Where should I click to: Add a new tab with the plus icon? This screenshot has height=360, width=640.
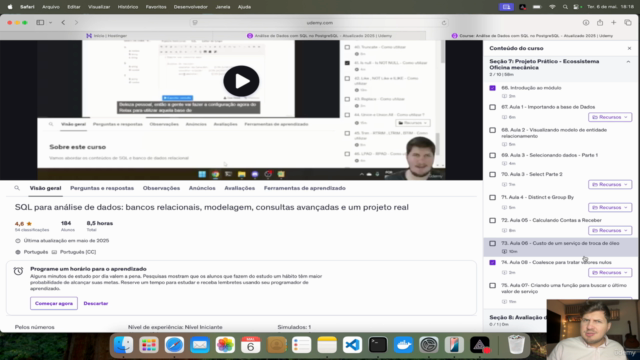(613, 23)
